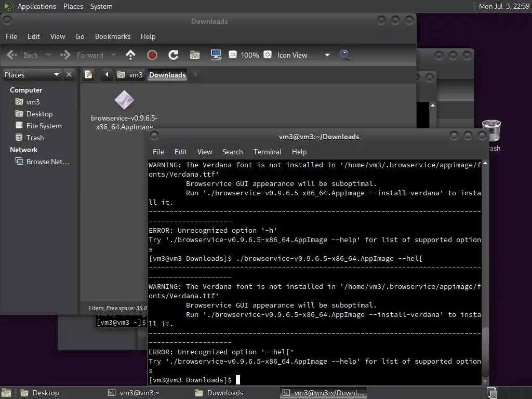Switch to Desktop taskbar window
This screenshot has height=399, width=532.
point(39,393)
